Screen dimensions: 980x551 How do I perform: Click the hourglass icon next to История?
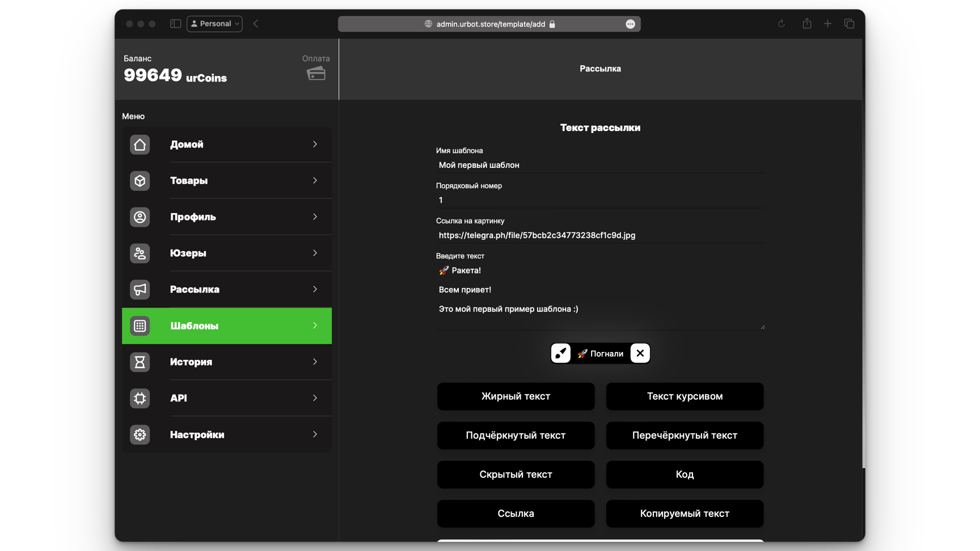(140, 362)
